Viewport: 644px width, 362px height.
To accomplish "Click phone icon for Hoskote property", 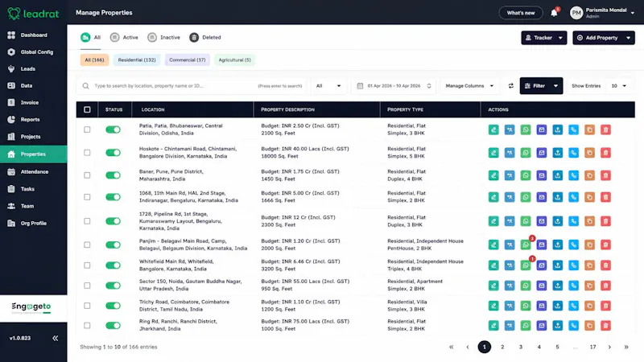I will [x=573, y=153].
